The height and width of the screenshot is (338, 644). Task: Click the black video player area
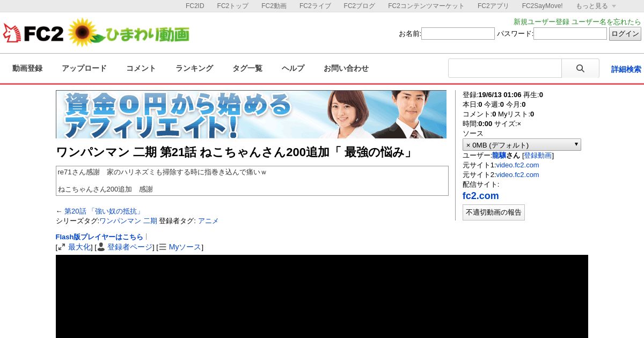(322, 296)
